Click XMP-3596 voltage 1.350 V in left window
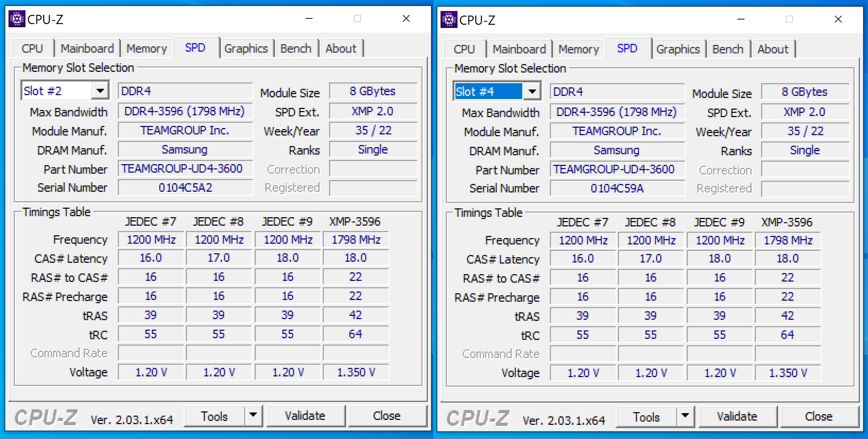Image resolution: width=868 pixels, height=439 pixels. (356, 372)
